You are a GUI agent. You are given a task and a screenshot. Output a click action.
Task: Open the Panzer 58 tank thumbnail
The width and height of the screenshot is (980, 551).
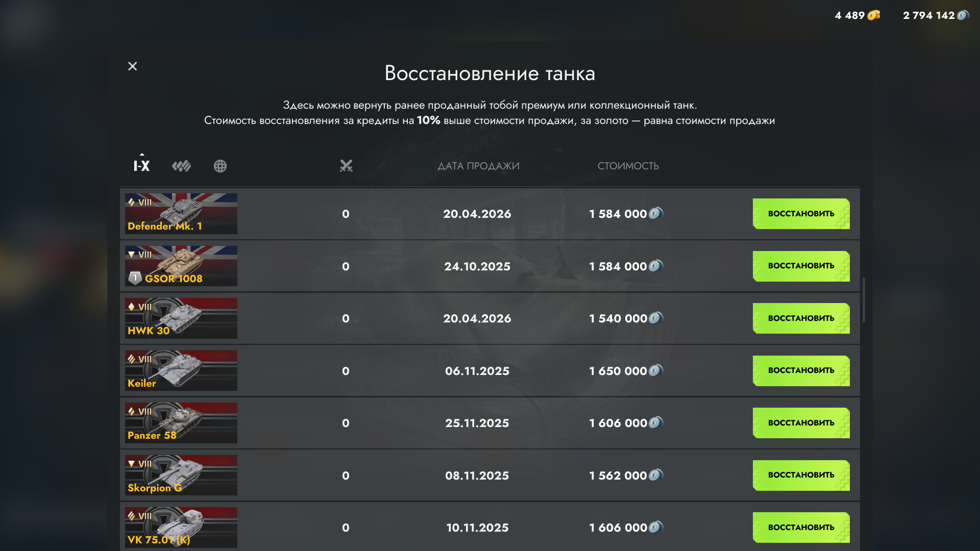click(181, 423)
